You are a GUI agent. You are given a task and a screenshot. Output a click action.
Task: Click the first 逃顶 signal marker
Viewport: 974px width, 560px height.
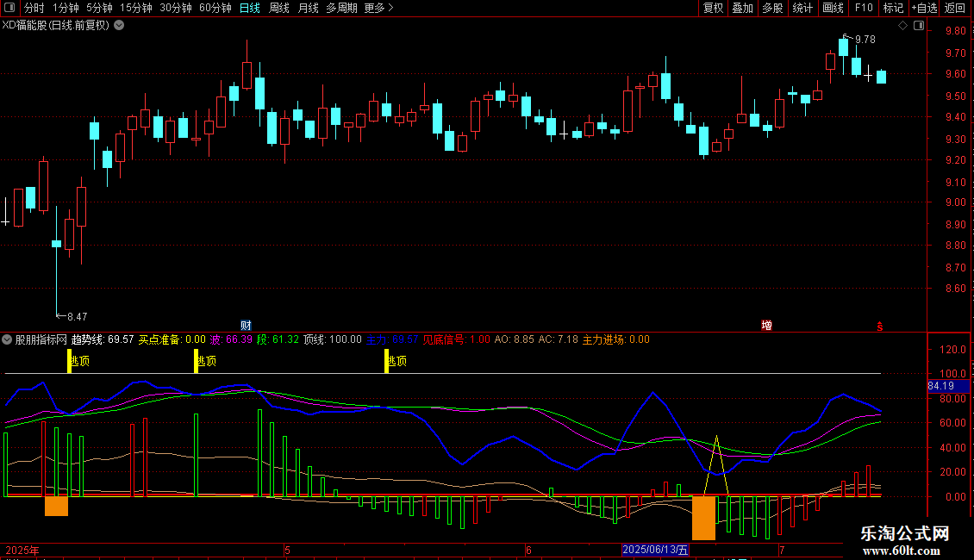[78, 361]
